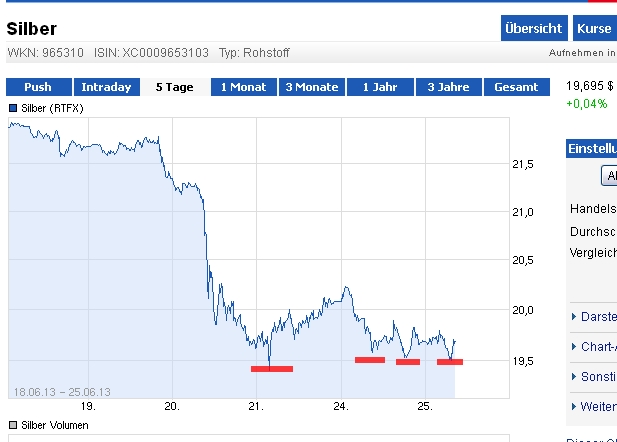Click the Einstellungen panel header
This screenshot has width=617, height=442.
coord(592,148)
